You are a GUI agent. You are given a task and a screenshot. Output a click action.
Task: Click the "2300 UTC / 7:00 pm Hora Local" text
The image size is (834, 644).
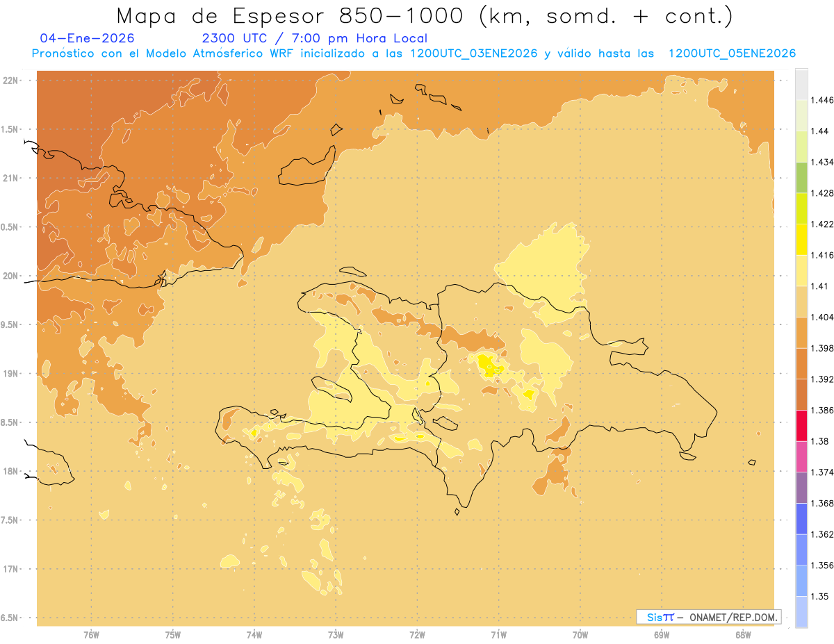click(315, 39)
